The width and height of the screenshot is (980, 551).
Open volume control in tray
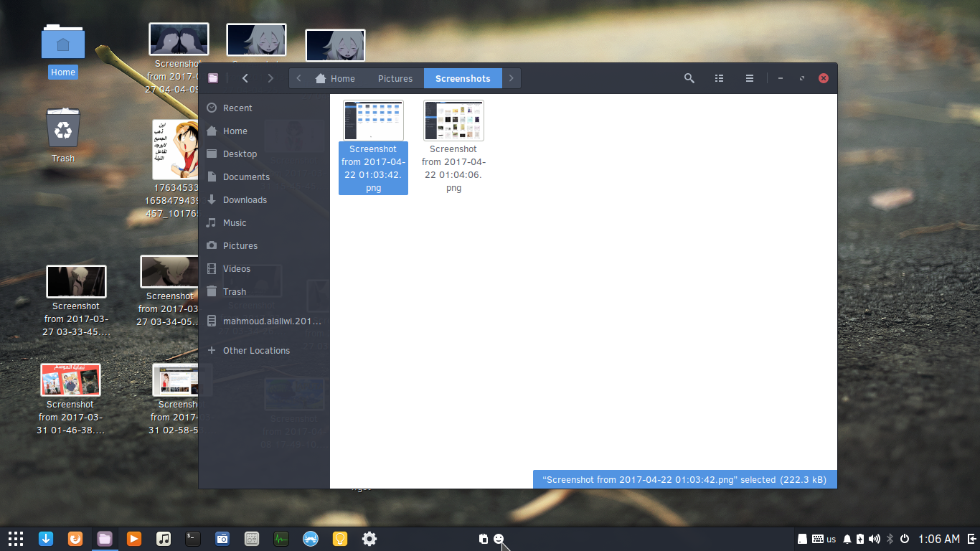tap(875, 539)
